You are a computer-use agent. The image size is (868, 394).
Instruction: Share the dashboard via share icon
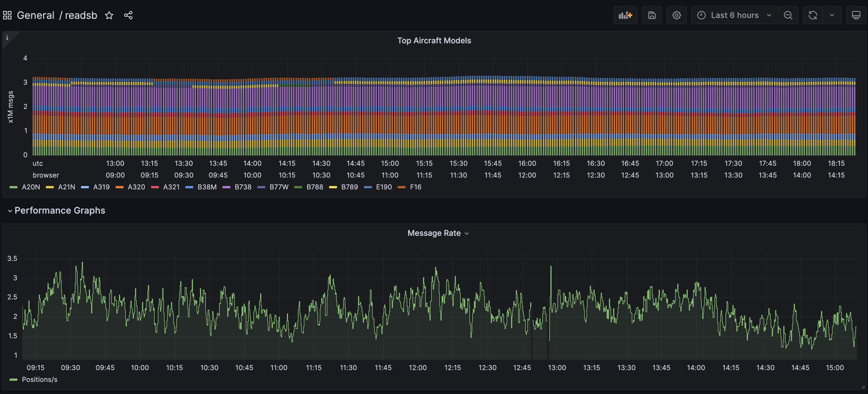point(128,15)
